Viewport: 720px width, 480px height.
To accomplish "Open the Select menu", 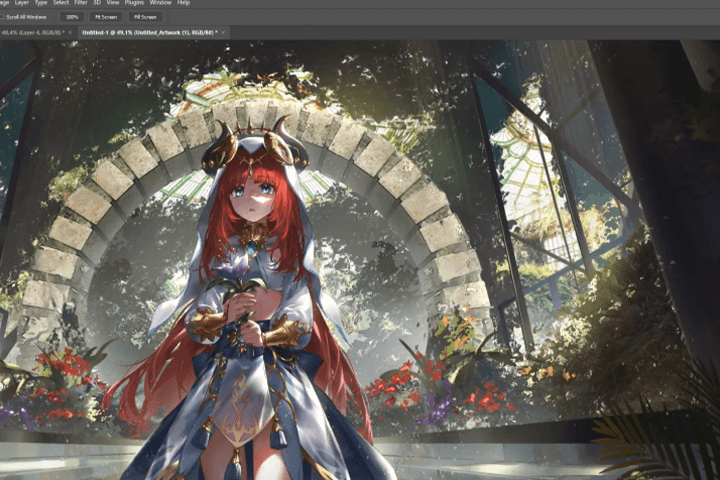I will click(x=61, y=2).
